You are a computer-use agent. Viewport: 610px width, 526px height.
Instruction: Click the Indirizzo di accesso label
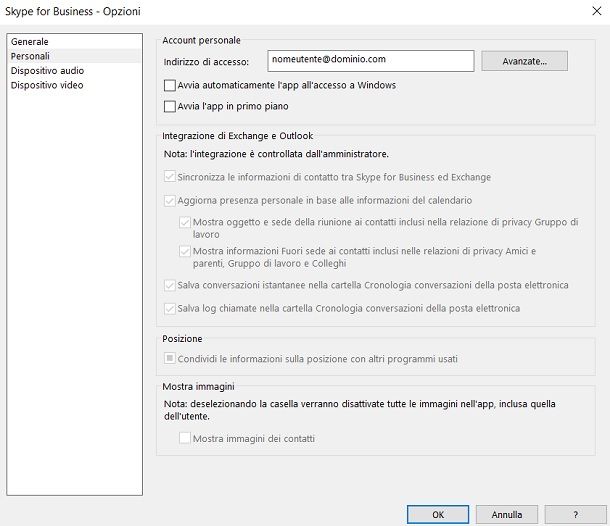point(206,62)
